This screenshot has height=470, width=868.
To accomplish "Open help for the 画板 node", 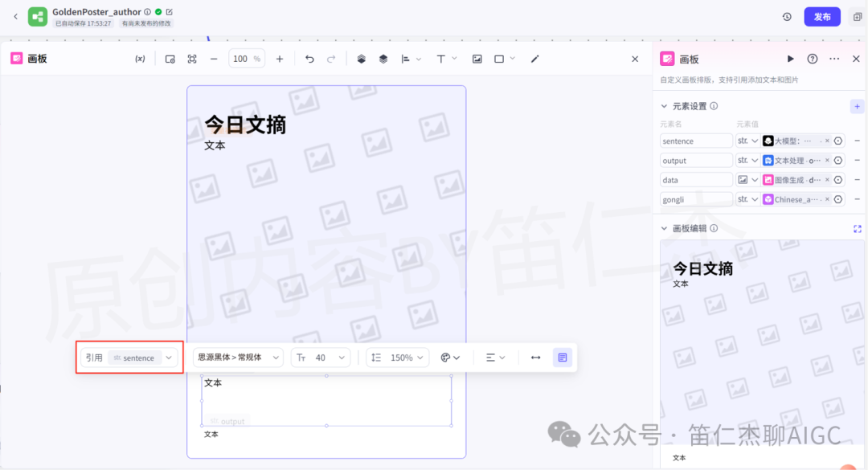I will point(812,59).
